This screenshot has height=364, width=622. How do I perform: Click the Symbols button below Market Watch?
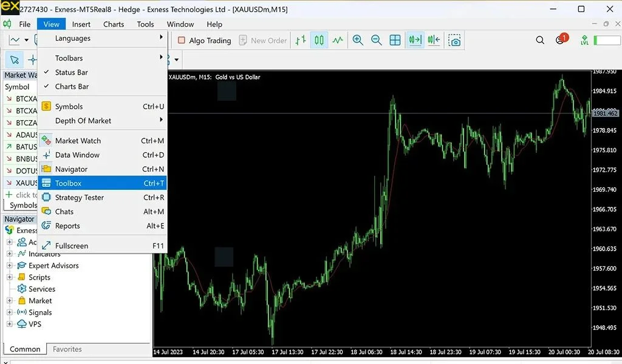[x=23, y=205]
